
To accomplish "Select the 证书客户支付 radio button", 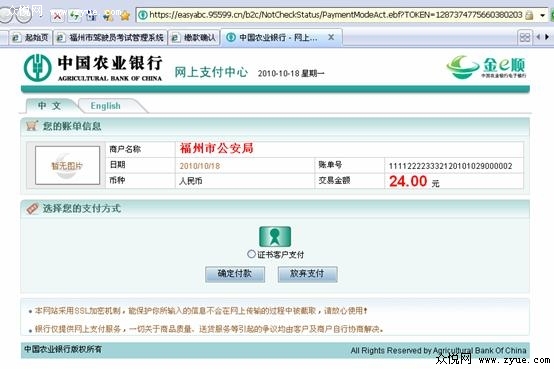I will tap(251, 254).
